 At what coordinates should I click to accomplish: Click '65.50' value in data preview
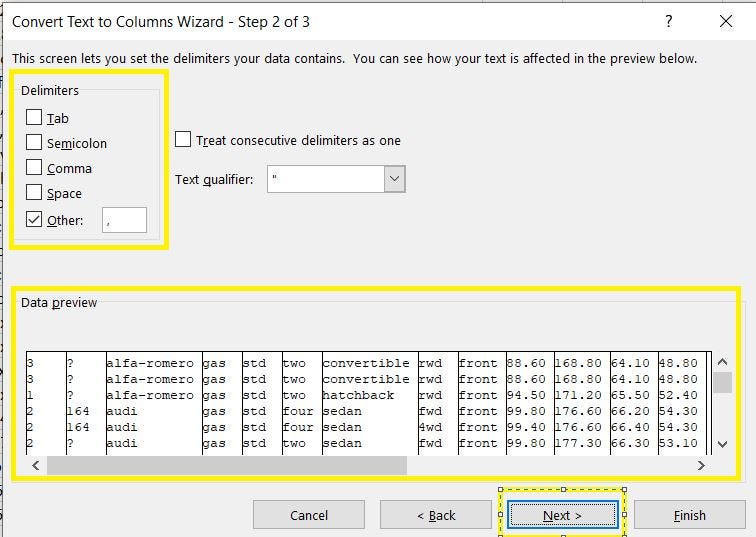630,395
